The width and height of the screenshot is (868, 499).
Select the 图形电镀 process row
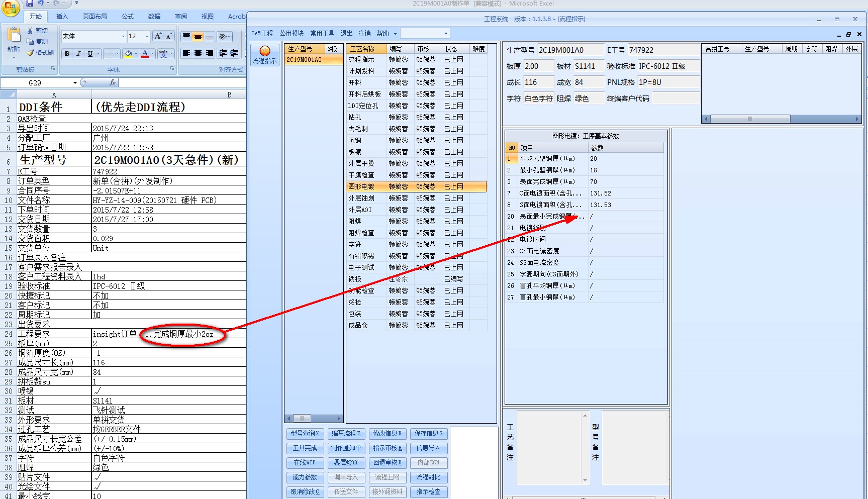[416, 186]
